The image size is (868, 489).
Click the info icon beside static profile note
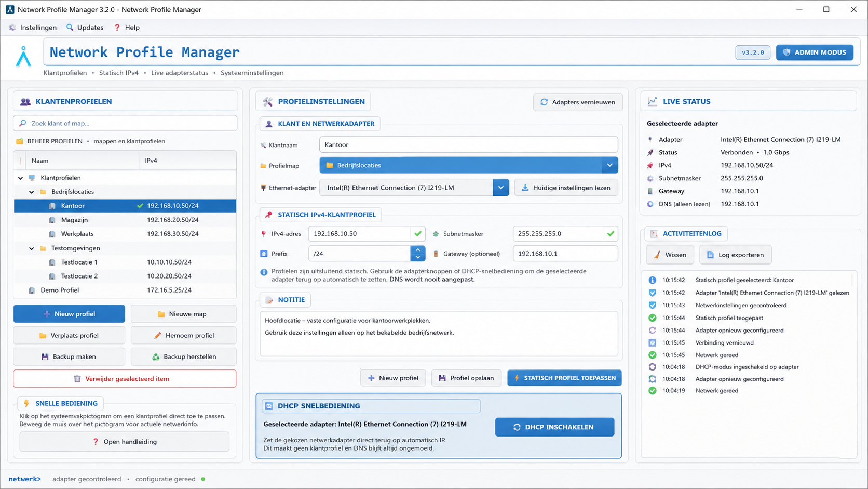(x=264, y=272)
